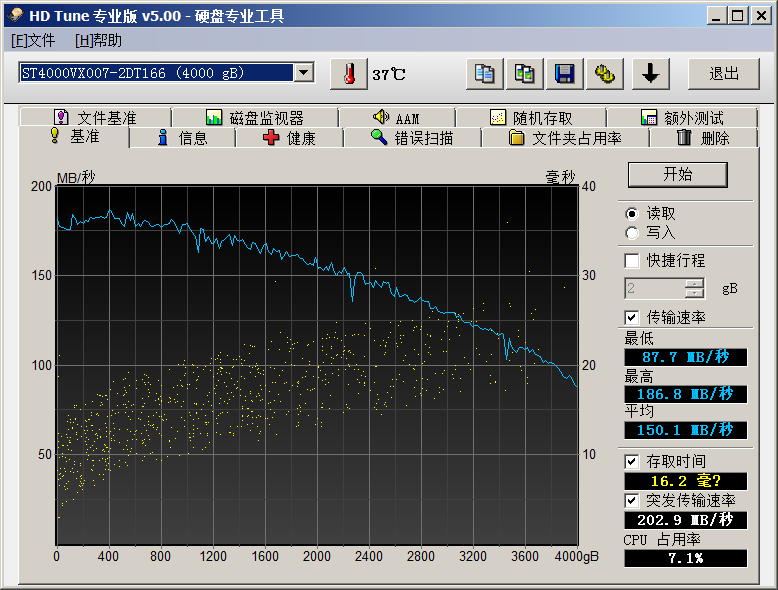This screenshot has width=778, height=590.
Task: Select the 写入 write radio button
Action: [632, 233]
